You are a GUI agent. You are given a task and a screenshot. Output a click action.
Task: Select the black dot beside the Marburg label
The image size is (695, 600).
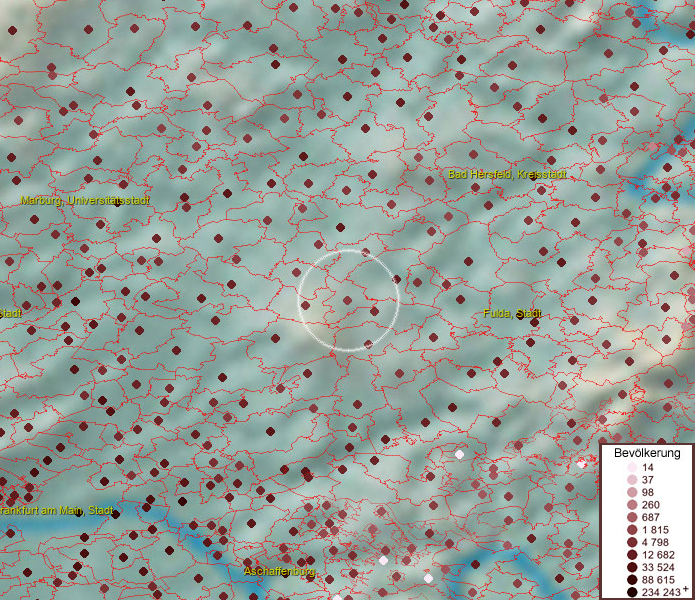[118, 203]
